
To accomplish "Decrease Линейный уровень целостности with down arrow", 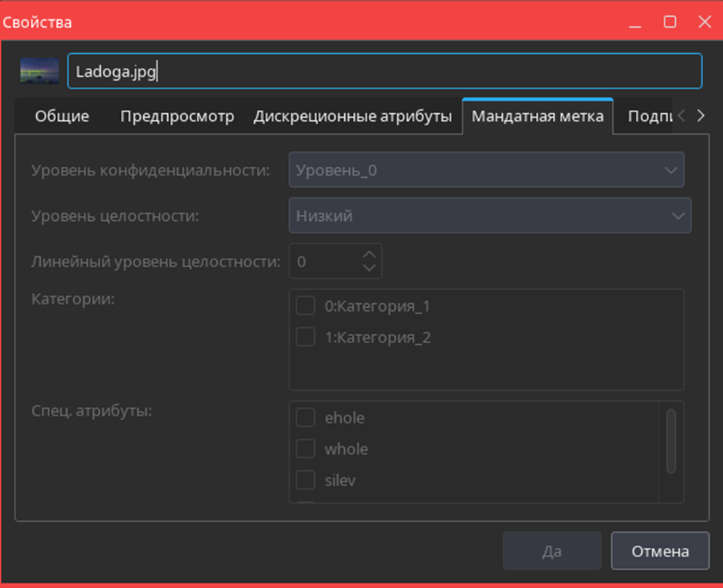I will tap(369, 268).
